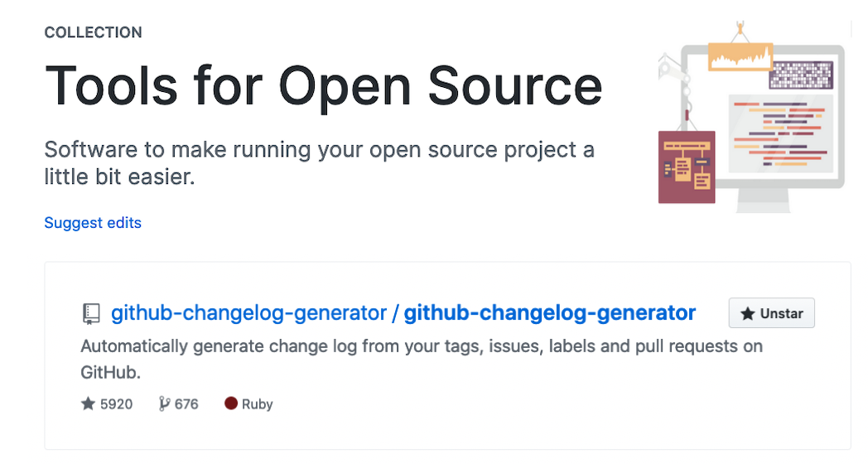The width and height of the screenshot is (868, 464).
Task: Click the COLLECTION label above the title
Action: point(93,33)
